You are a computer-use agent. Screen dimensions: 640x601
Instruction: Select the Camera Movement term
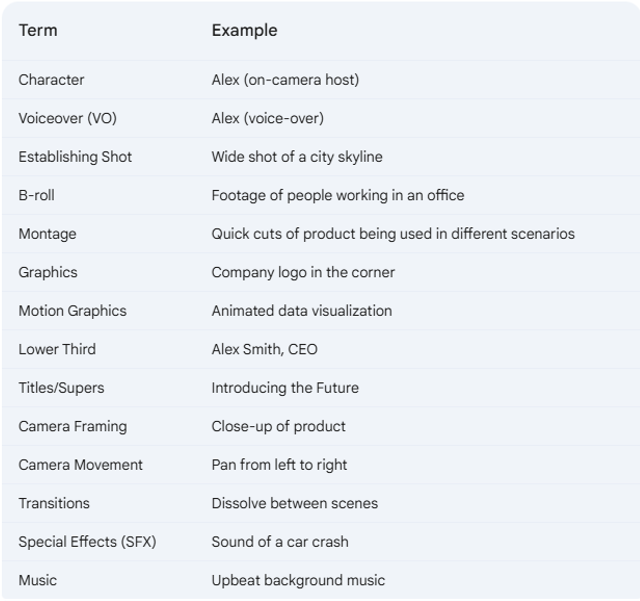(x=80, y=465)
